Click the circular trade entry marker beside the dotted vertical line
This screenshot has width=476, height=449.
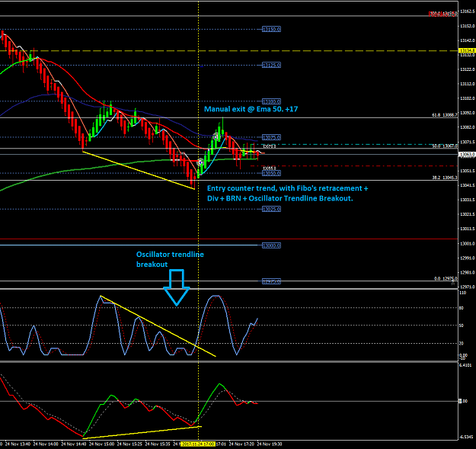click(200, 162)
